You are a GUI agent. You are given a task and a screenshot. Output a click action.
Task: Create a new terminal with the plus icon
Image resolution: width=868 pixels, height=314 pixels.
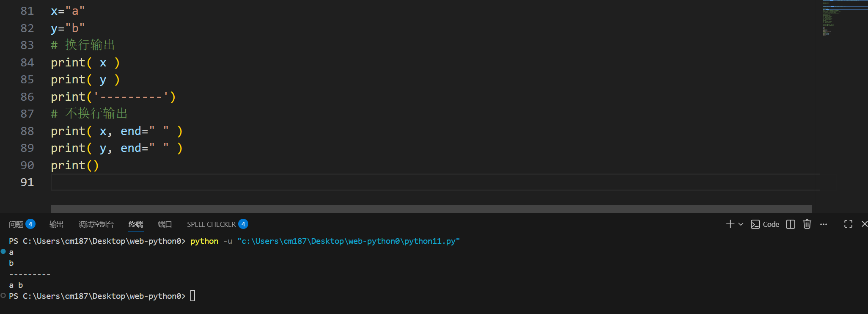[x=730, y=224]
